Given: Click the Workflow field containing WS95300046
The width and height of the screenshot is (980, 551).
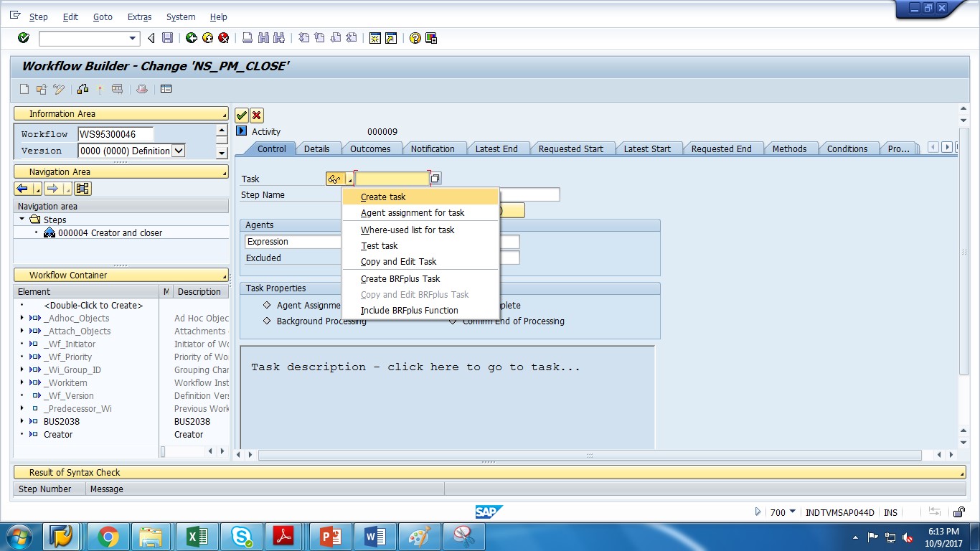Looking at the screenshot, I should click(x=116, y=134).
